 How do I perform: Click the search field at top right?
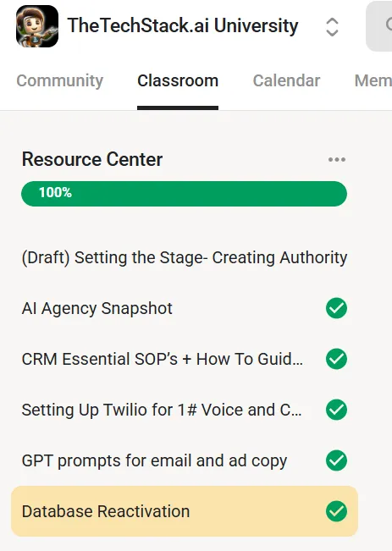coord(379,26)
